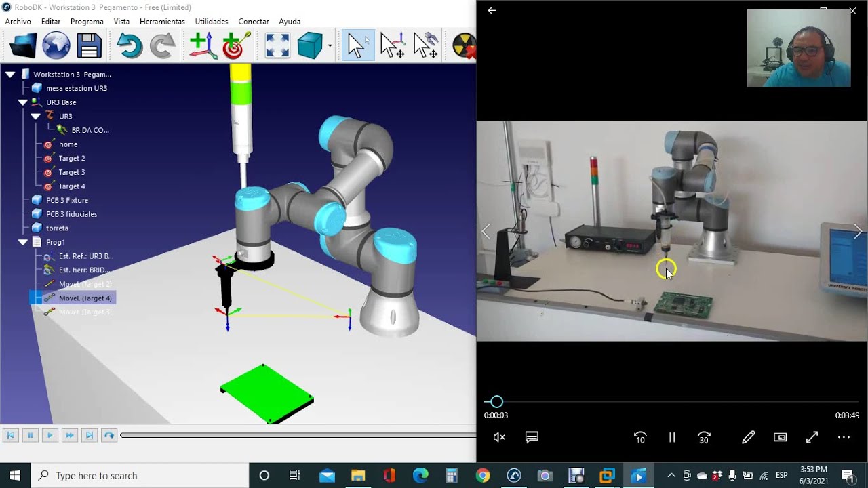Open view cube dropdown arrow
868x488 pixels.
click(330, 46)
